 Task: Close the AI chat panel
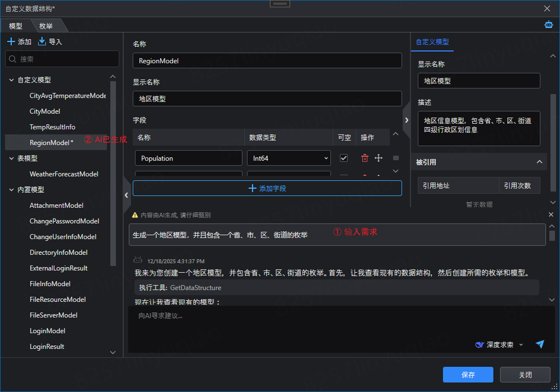550,215
